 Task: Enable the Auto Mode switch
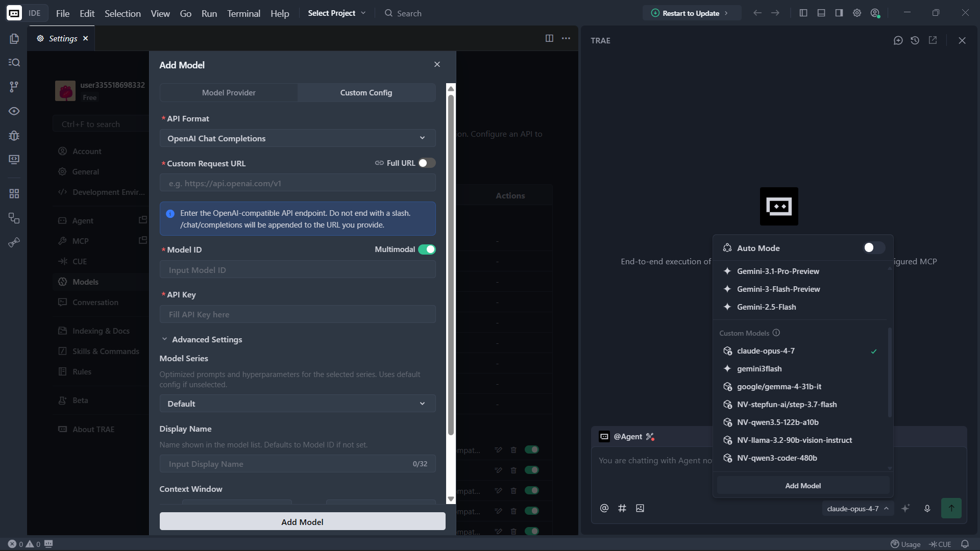[x=874, y=247]
